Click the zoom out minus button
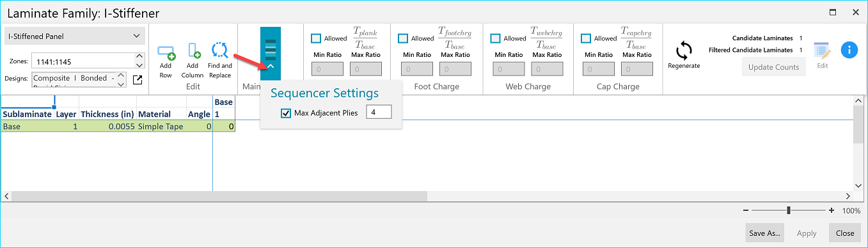This screenshot has width=868, height=248. pos(746,210)
